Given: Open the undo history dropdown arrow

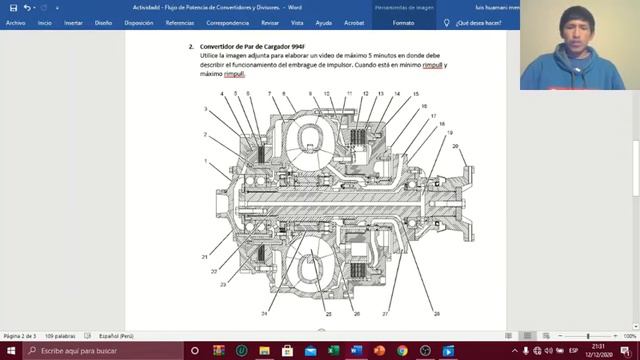Looking at the screenshot, I should (34, 8).
